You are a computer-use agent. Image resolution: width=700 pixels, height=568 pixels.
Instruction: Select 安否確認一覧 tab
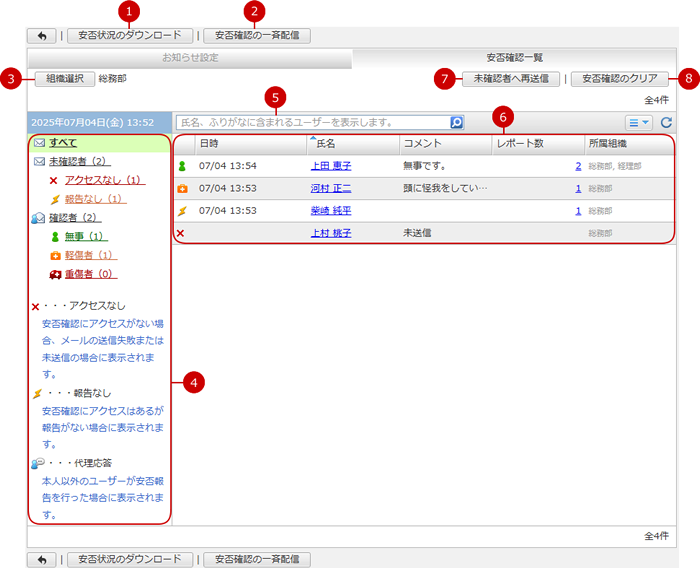514,58
